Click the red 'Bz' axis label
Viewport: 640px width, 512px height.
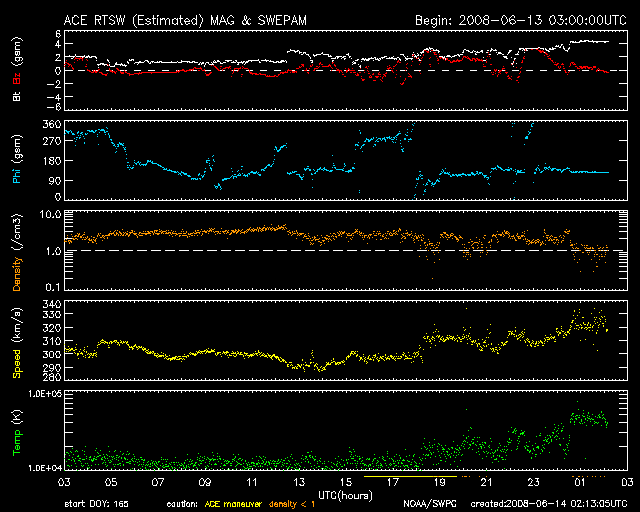click(x=17, y=79)
